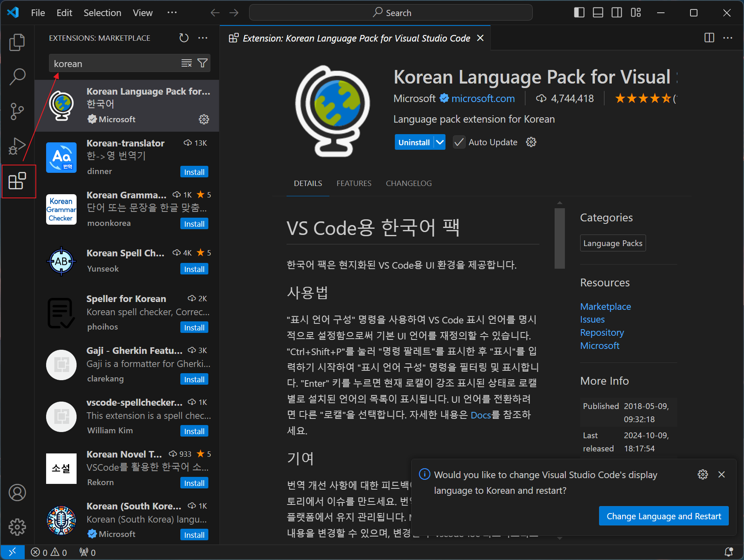Install Korean (South Korea) language extension
744x560 pixels.
(x=194, y=535)
